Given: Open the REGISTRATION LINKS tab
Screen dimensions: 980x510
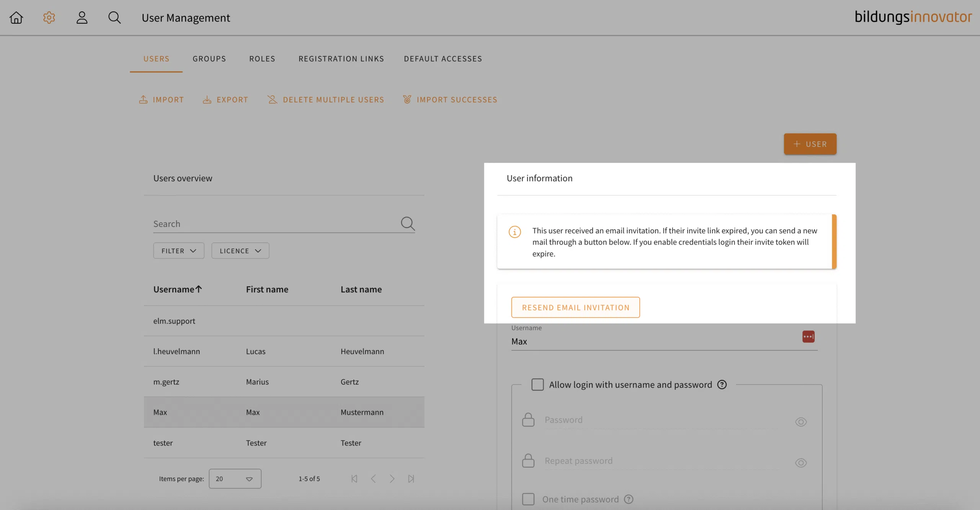Looking at the screenshot, I should coord(341,59).
